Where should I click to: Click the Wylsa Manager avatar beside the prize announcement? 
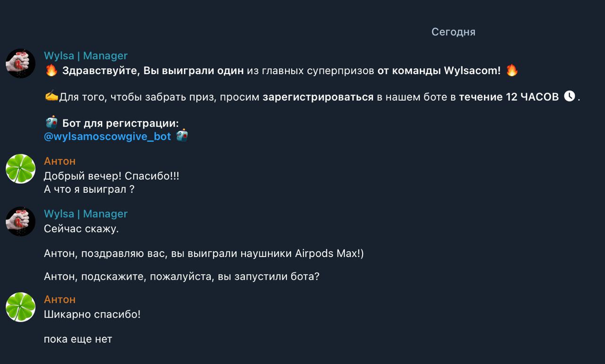coord(20,63)
